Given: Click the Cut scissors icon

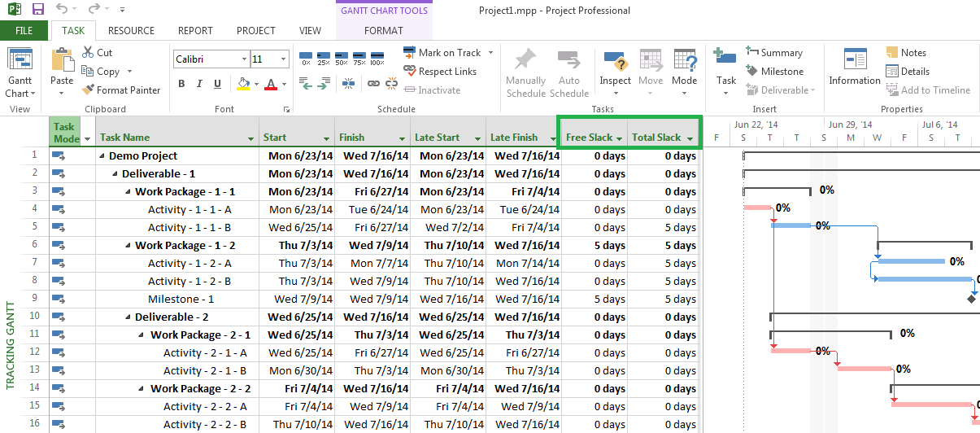Looking at the screenshot, I should click(x=88, y=52).
